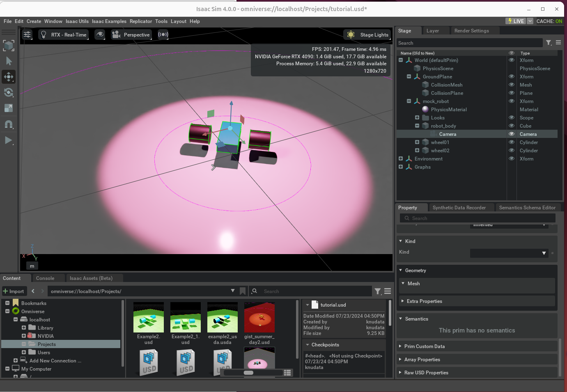Screen dimensions: 567x392
Task: Toggle visibility of Environment prim
Action: click(x=512, y=158)
